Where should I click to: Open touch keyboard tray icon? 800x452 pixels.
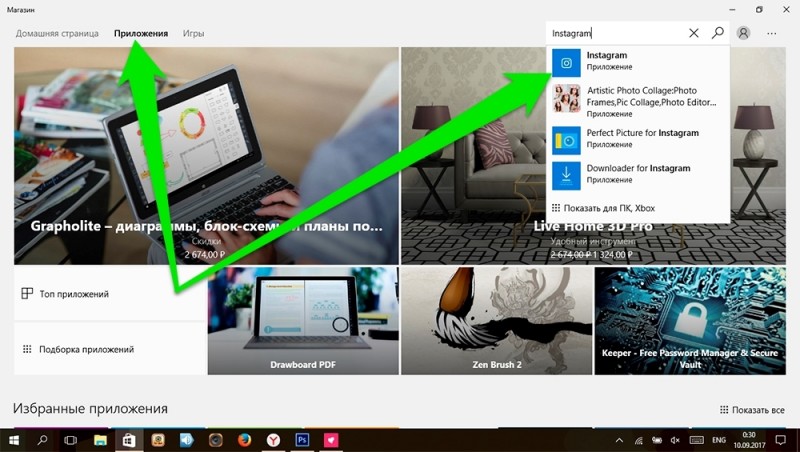coord(696,440)
